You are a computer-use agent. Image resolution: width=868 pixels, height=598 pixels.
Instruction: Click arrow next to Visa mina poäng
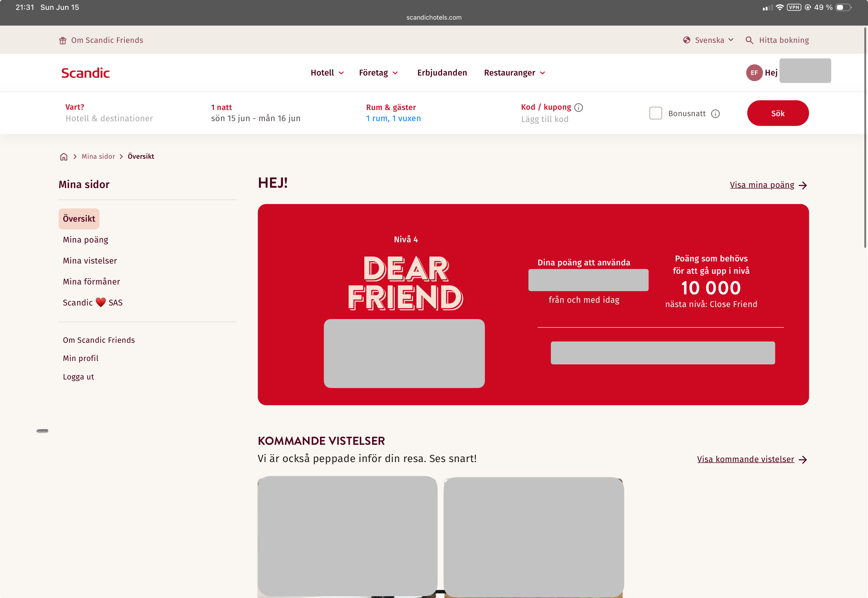pos(803,185)
